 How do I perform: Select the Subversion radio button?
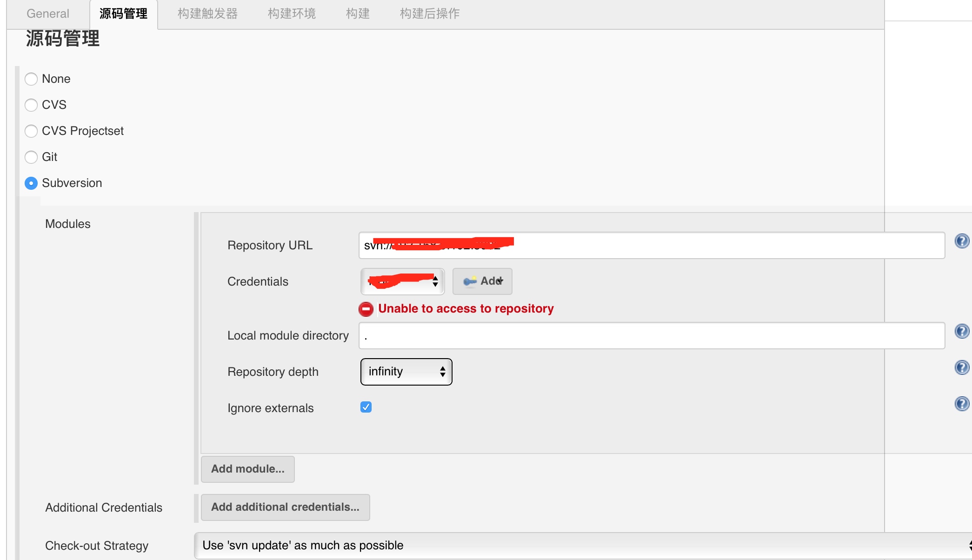(31, 183)
